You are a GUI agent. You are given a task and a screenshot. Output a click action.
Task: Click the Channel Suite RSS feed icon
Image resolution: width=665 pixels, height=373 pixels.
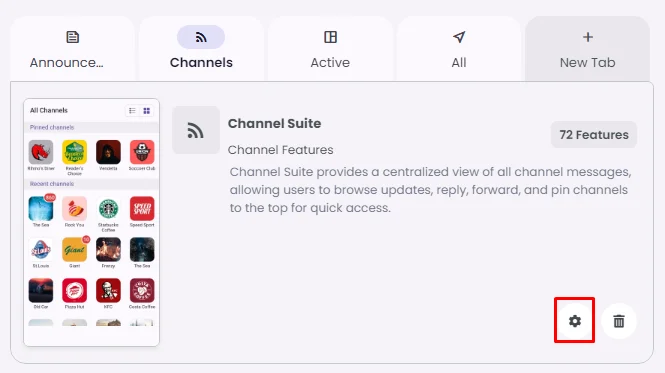[196, 130]
